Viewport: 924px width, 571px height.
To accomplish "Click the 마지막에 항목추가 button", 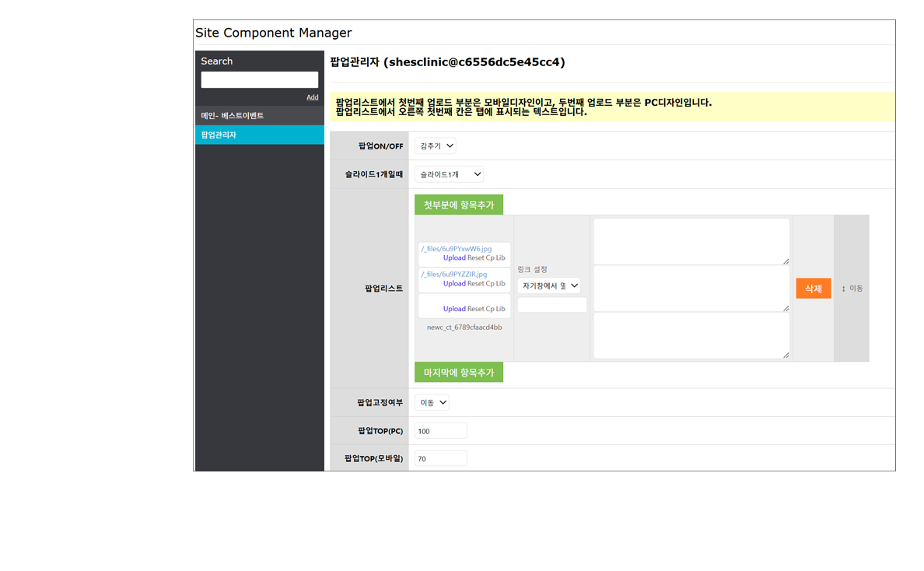I will (459, 373).
